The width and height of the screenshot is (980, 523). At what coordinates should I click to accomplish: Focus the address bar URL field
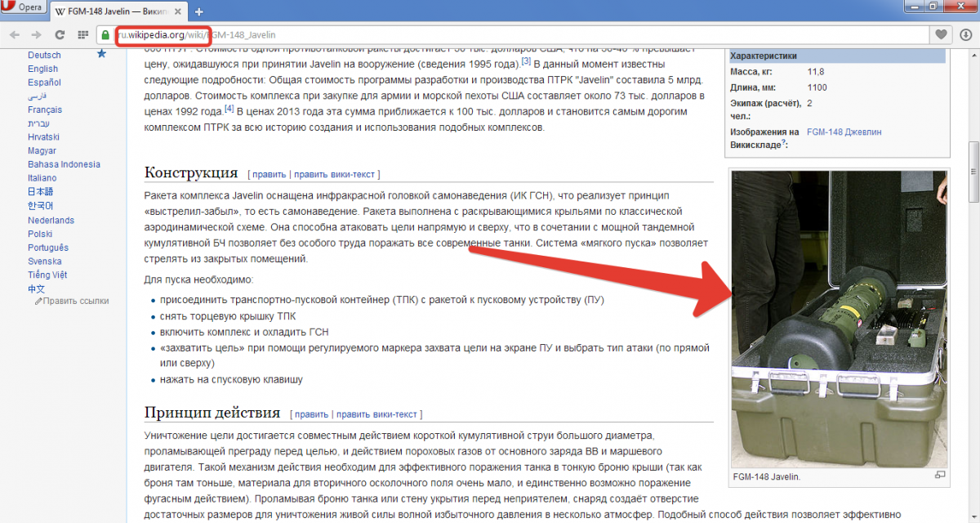tap(514, 35)
